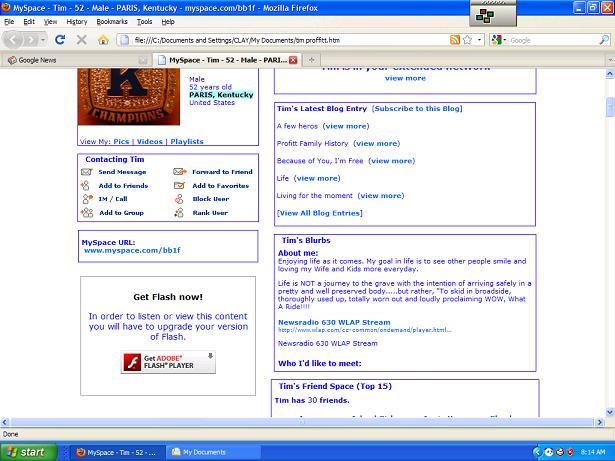Click the Add to Group icon

coord(87,213)
